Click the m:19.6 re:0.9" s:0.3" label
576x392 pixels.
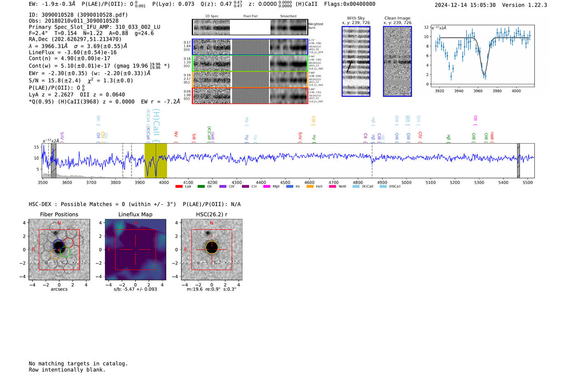(x=211, y=289)
